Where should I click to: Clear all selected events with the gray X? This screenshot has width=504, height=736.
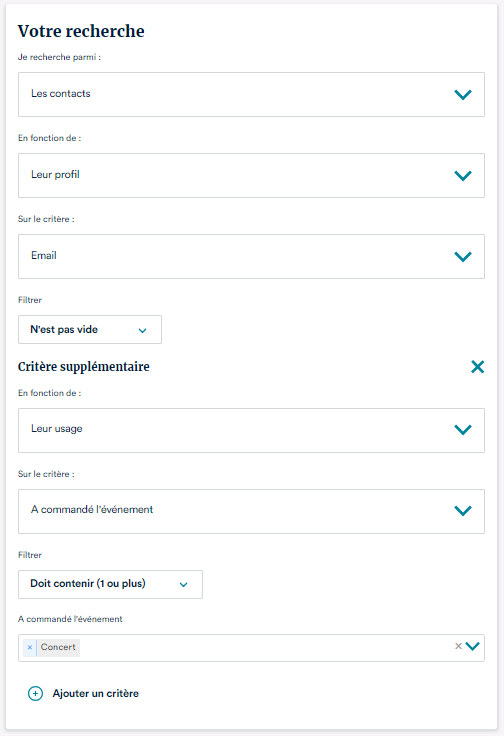point(458,646)
